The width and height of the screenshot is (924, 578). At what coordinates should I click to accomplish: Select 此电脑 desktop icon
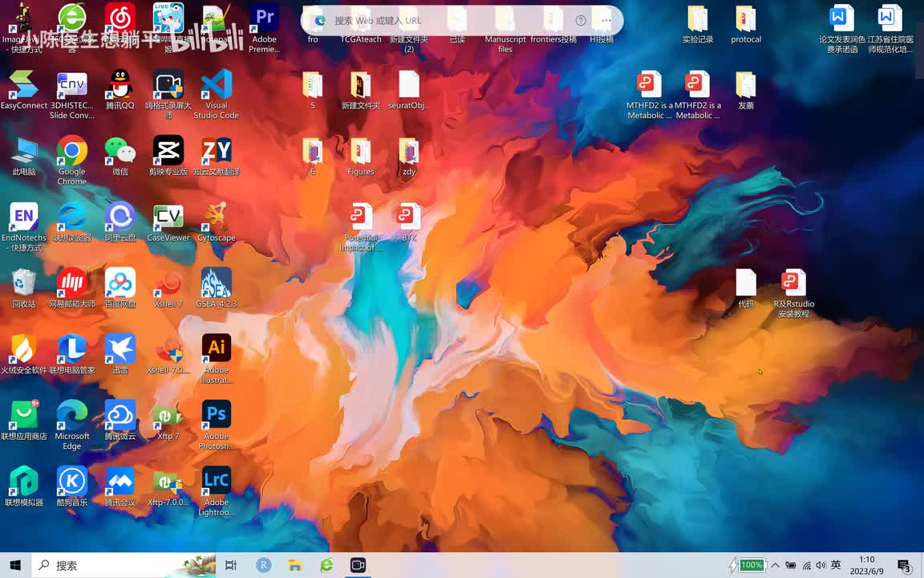pyautogui.click(x=23, y=156)
